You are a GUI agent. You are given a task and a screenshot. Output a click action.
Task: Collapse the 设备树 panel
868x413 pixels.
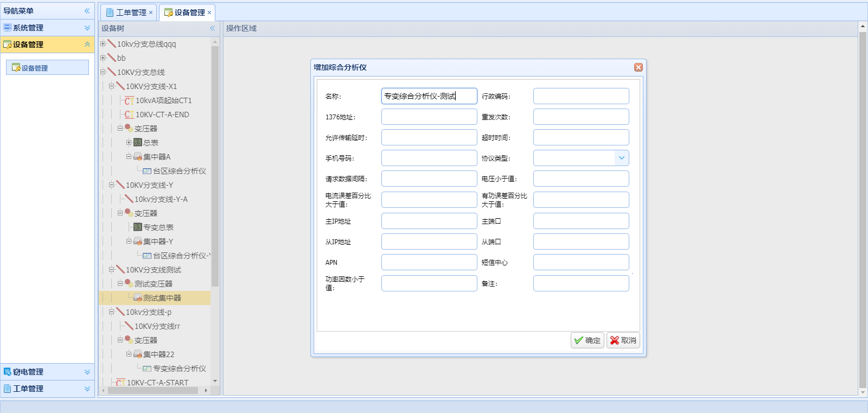[212, 28]
